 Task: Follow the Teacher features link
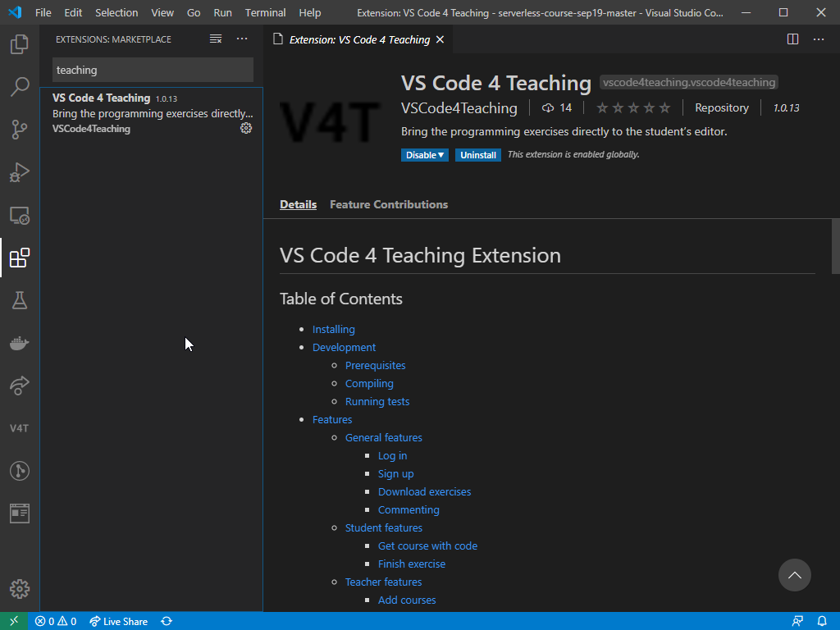[x=383, y=582]
